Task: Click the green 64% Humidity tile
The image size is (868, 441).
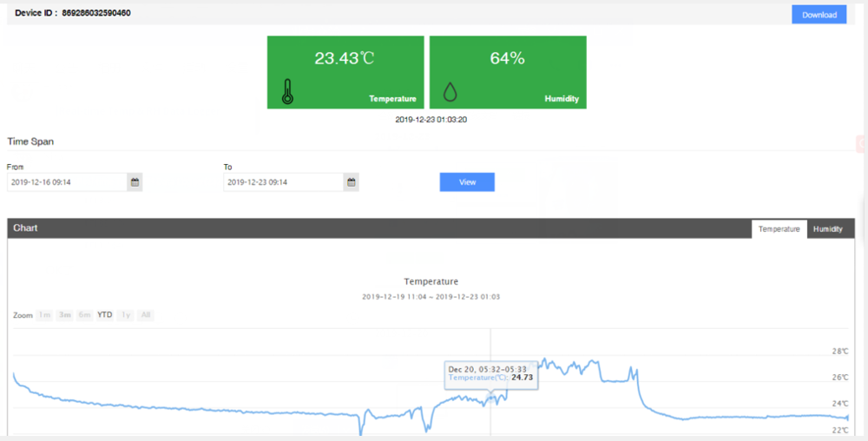Action: [508, 71]
